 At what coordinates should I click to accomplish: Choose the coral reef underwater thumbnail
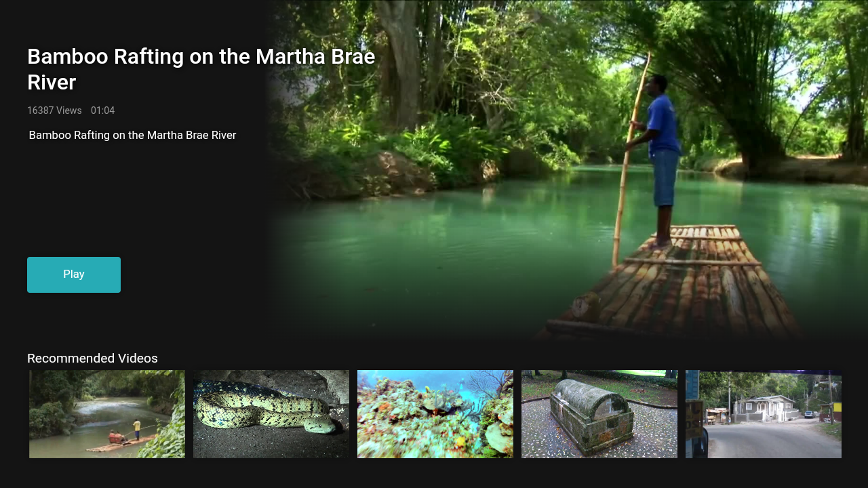(x=435, y=414)
